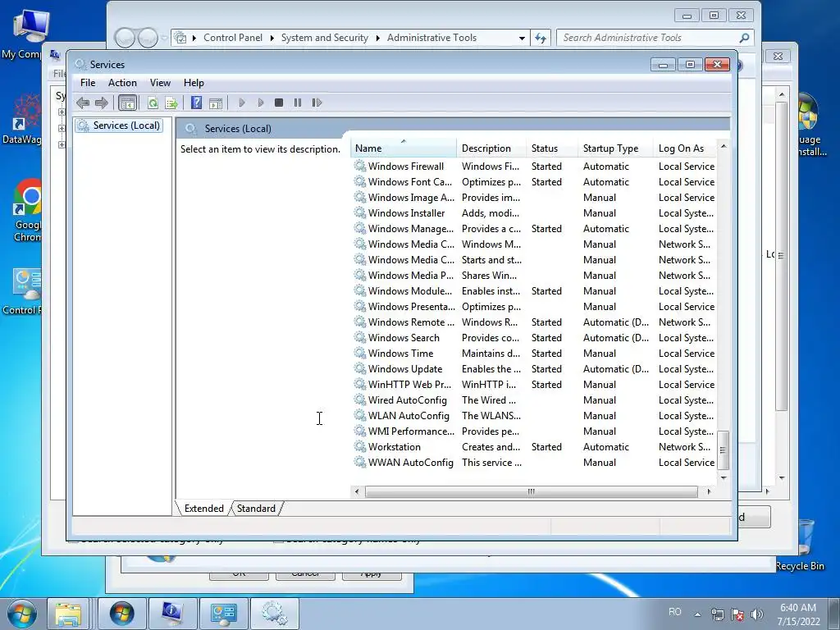The height and width of the screenshot is (630, 840).
Task: Click the Pause Service icon
Action: point(297,103)
